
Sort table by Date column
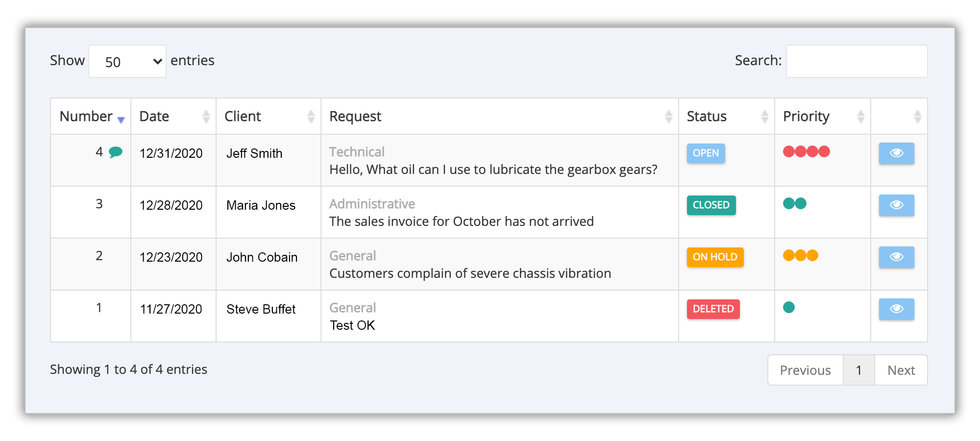[x=173, y=116]
